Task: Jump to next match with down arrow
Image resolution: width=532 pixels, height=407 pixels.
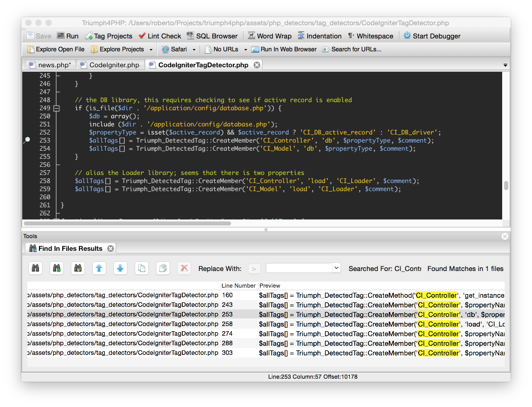Action: point(120,268)
